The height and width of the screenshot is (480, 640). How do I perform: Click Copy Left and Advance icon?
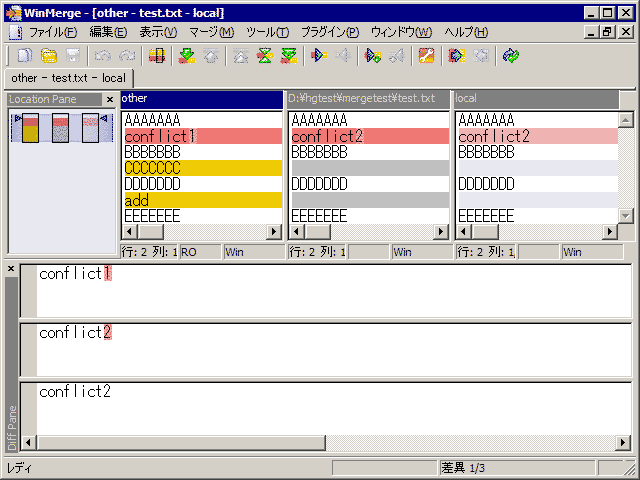(x=397, y=56)
